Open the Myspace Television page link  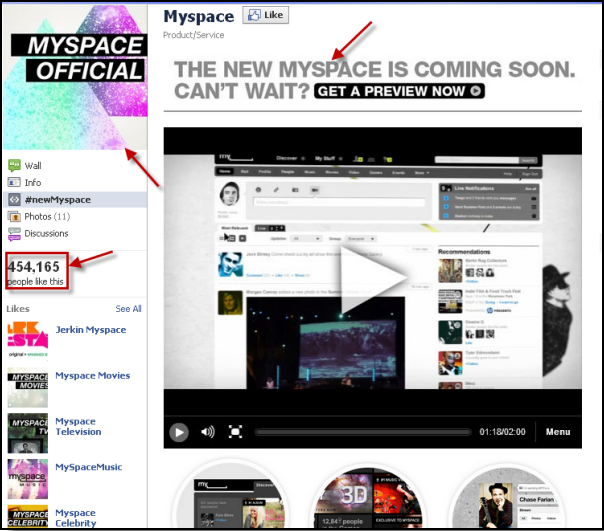click(78, 427)
